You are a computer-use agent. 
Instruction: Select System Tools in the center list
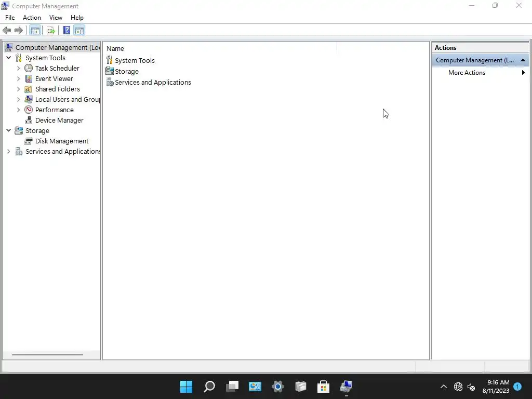pyautogui.click(x=135, y=60)
